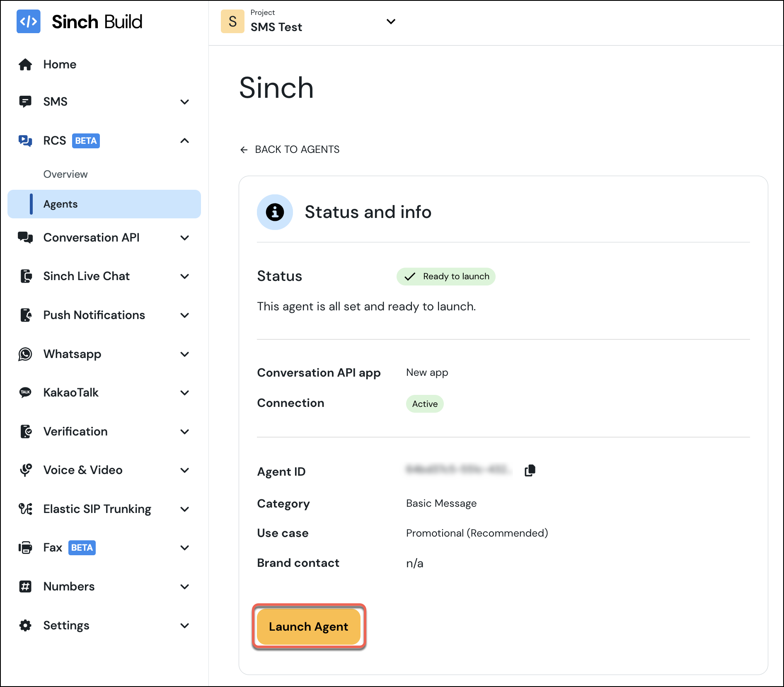Click the Status and info circle icon

(275, 212)
